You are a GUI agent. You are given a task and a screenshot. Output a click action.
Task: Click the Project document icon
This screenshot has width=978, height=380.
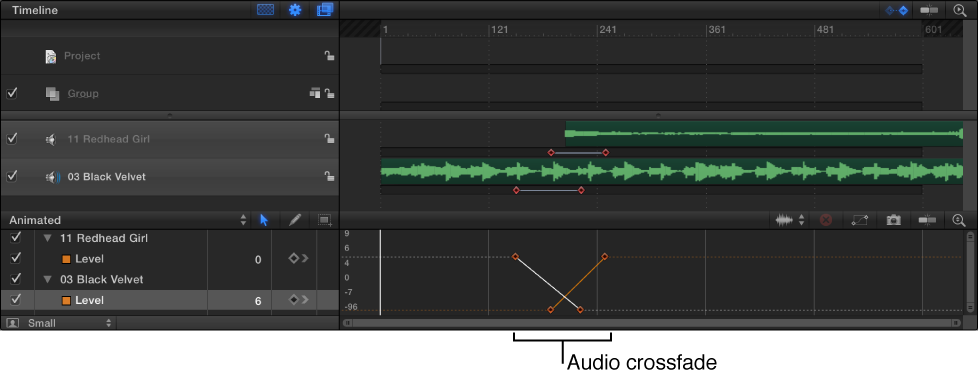(x=51, y=56)
